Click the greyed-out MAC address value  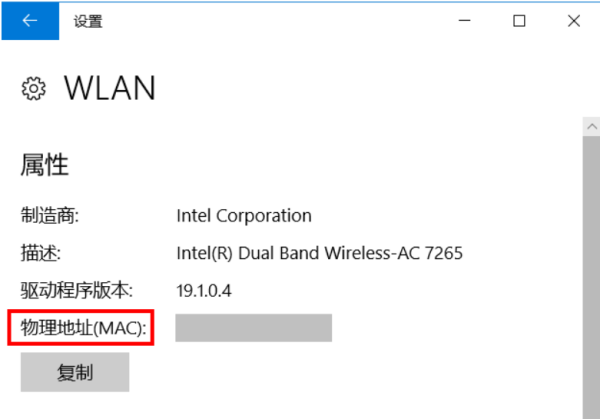(x=253, y=328)
